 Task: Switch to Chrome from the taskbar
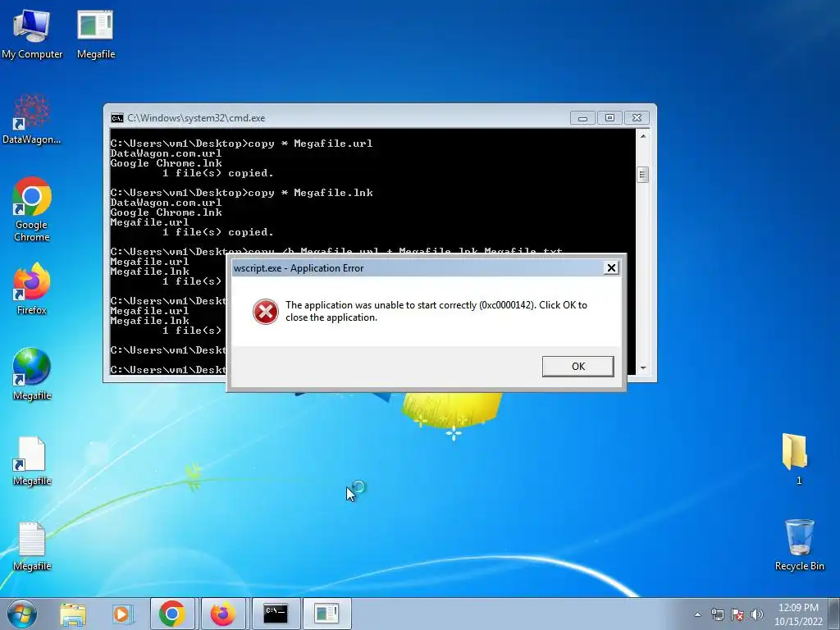(172, 614)
